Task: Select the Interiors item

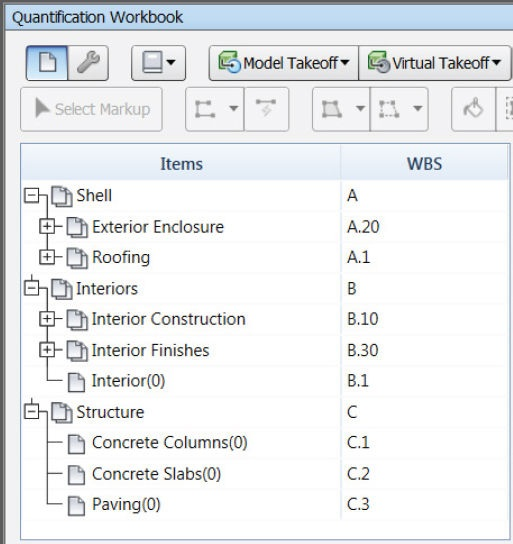Action: click(x=107, y=289)
